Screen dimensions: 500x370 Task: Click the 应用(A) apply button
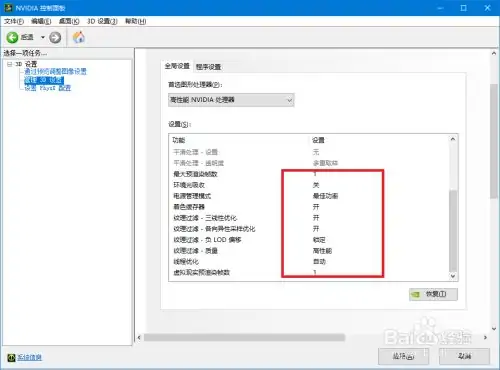pos(403,356)
